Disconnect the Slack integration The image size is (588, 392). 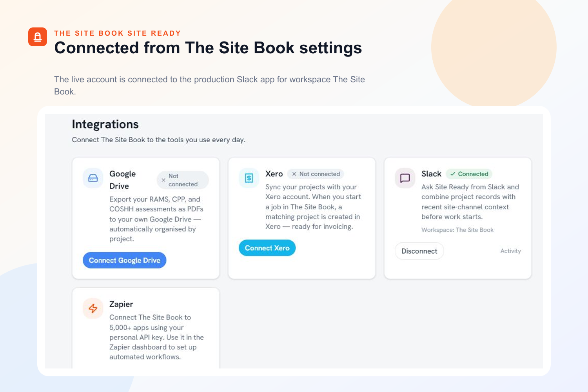pyautogui.click(x=419, y=251)
